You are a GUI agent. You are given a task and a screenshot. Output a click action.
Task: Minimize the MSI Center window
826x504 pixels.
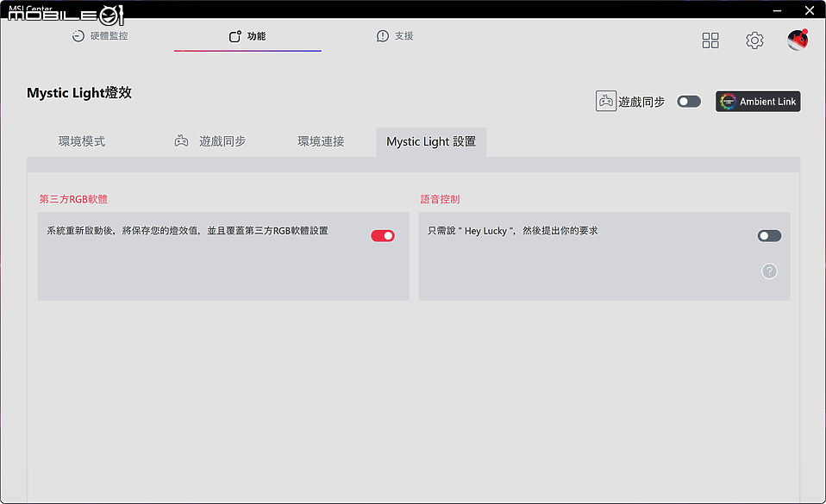(x=777, y=10)
